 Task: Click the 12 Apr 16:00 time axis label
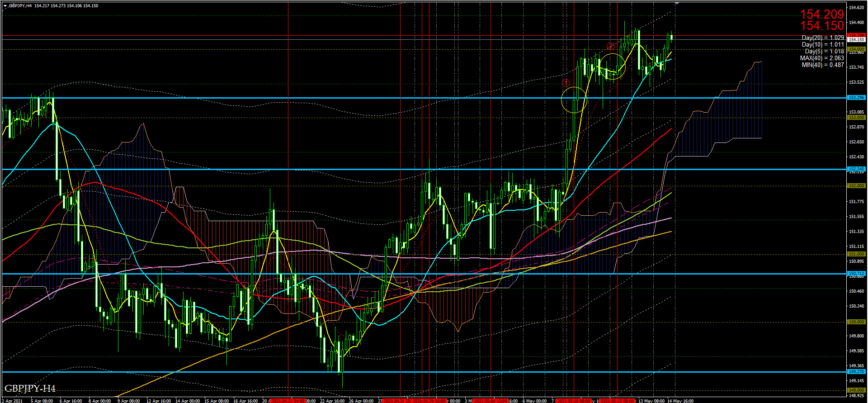(159, 401)
